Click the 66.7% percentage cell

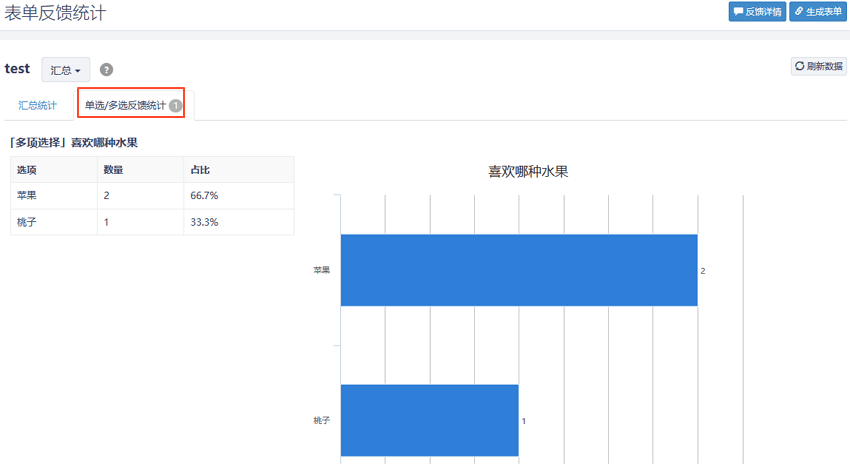pyautogui.click(x=239, y=195)
